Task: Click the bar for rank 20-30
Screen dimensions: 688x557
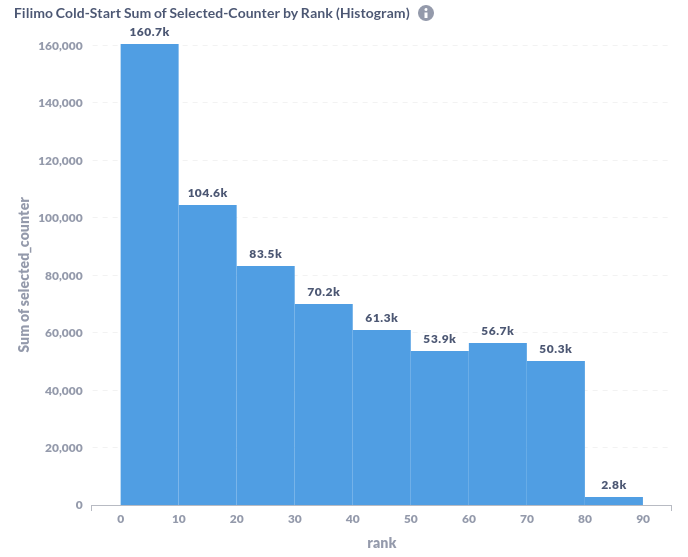Action: point(266,385)
